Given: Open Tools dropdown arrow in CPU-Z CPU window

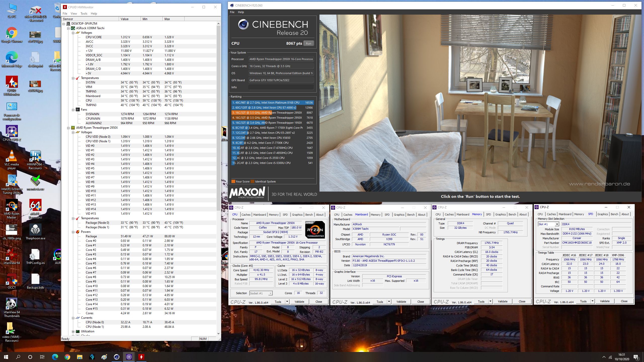Looking at the screenshot, I should [x=287, y=301].
